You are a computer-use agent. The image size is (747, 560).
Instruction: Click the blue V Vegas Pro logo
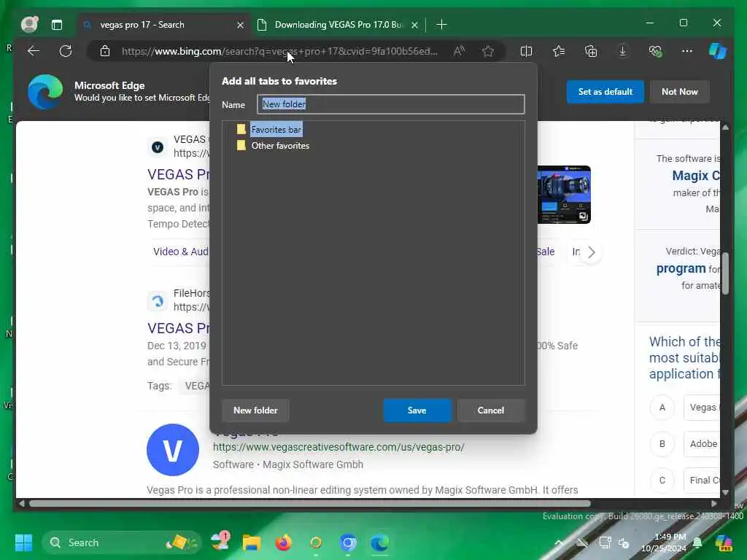(172, 449)
